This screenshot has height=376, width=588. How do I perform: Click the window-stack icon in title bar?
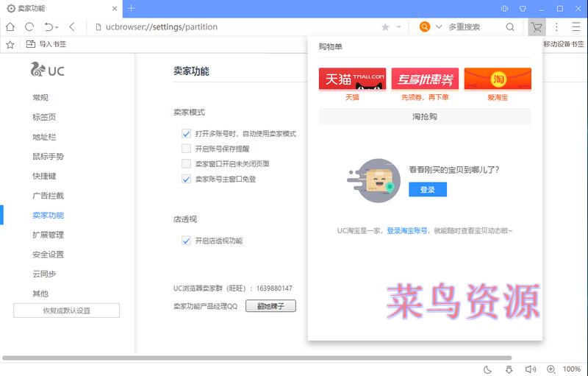coord(505,8)
